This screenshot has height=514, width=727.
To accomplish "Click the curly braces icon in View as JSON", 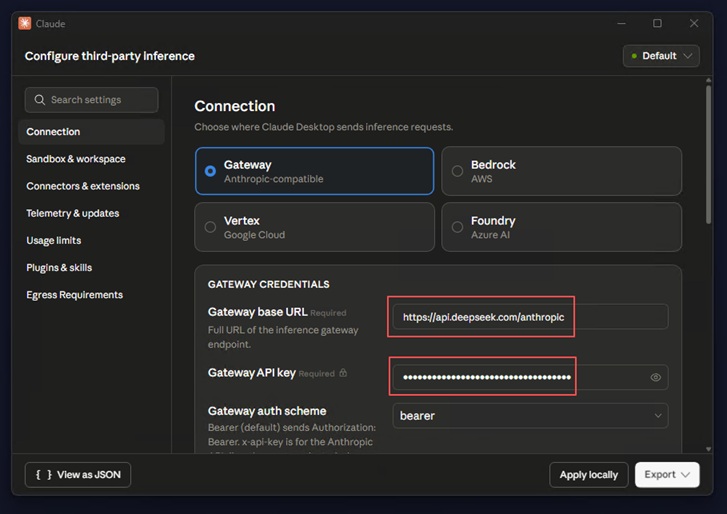I will point(44,475).
